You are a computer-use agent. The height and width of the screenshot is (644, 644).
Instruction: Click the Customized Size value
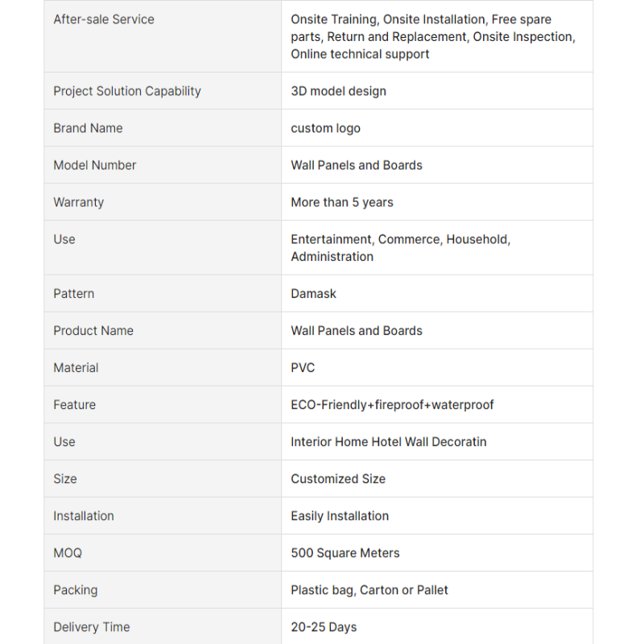pos(338,479)
